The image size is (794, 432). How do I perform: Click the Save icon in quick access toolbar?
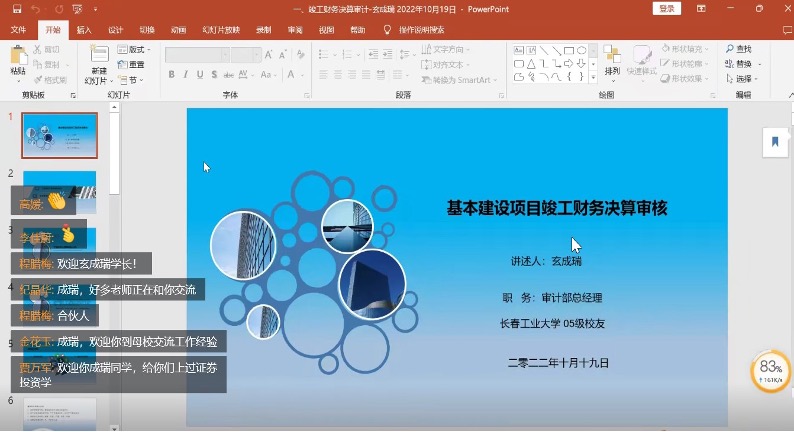pos(16,9)
